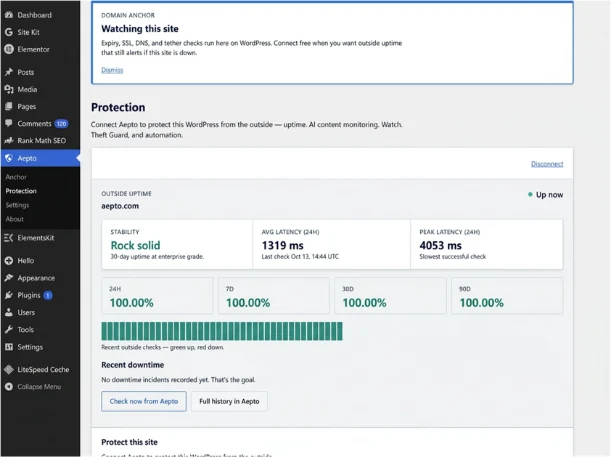612x457 pixels.
Task: Collapse the admin sidebar menu
Action: (40, 386)
